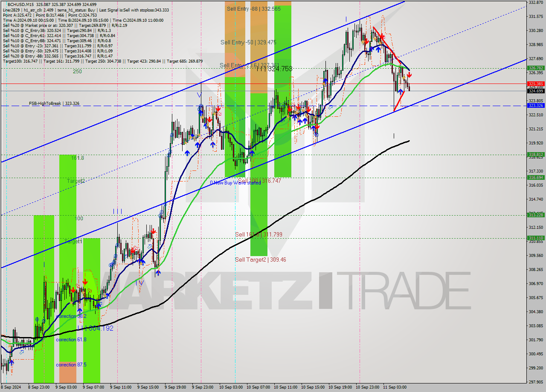Click the green 'Target2' label
Viewport: 546px width, 392px height.
(x=76, y=181)
